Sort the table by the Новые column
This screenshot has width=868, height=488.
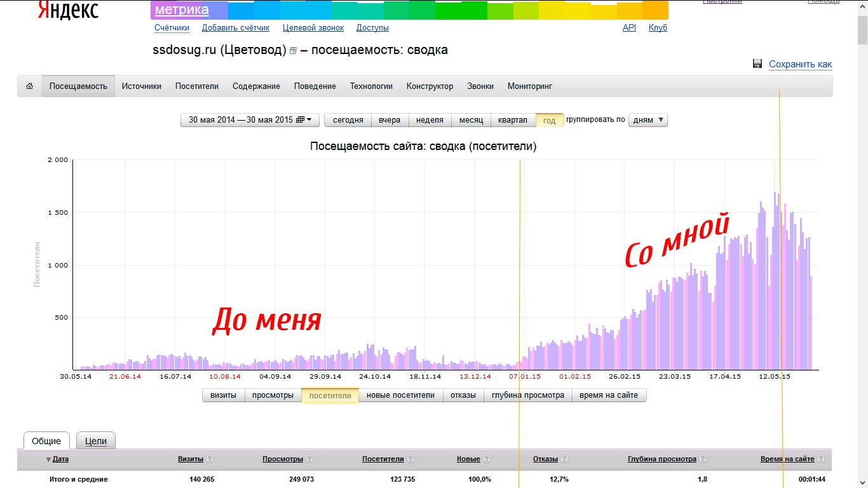468,459
